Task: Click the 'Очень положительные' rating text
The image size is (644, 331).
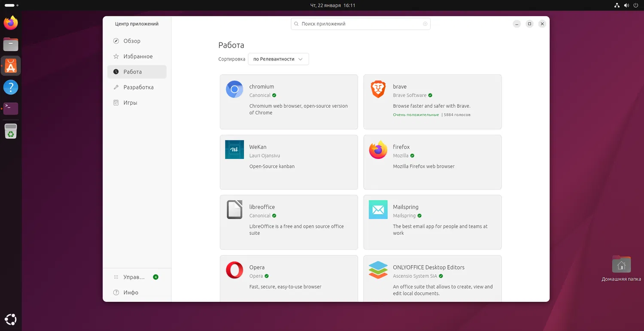Action: [x=416, y=115]
